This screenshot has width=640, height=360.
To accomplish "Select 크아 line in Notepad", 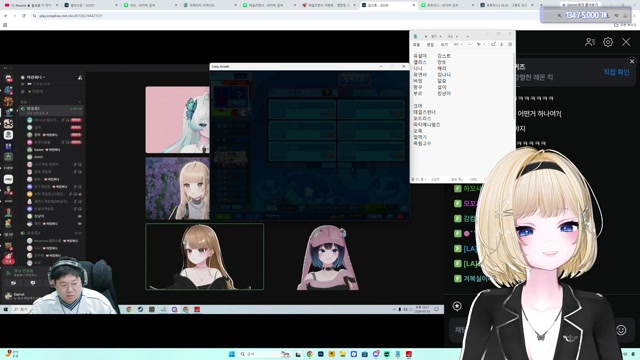I will point(418,106).
